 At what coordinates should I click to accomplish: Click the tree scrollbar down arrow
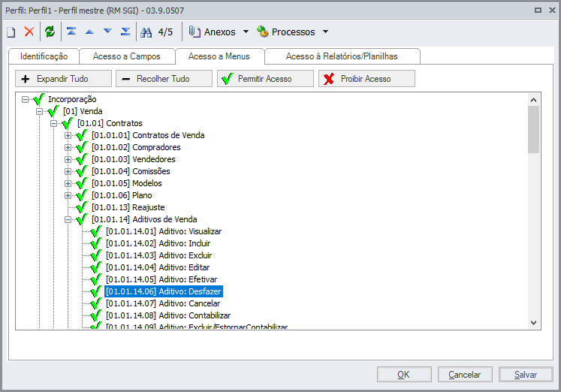[533, 323]
